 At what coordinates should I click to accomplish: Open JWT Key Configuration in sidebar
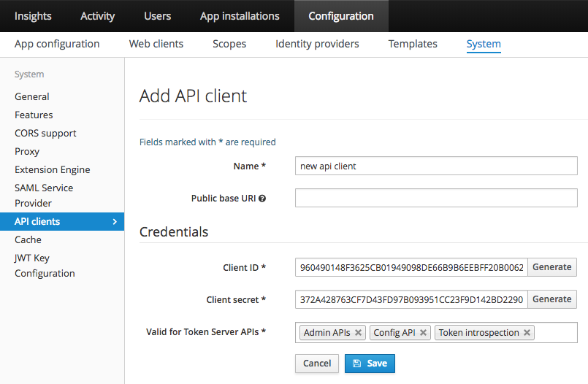[45, 266]
